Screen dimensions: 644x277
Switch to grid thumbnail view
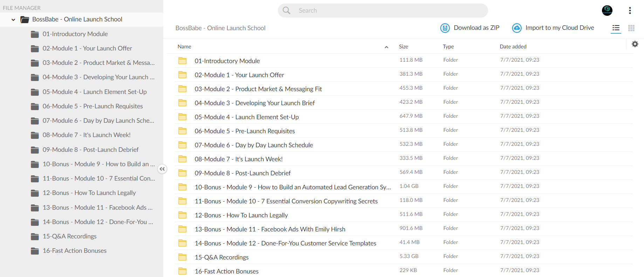[x=631, y=28]
